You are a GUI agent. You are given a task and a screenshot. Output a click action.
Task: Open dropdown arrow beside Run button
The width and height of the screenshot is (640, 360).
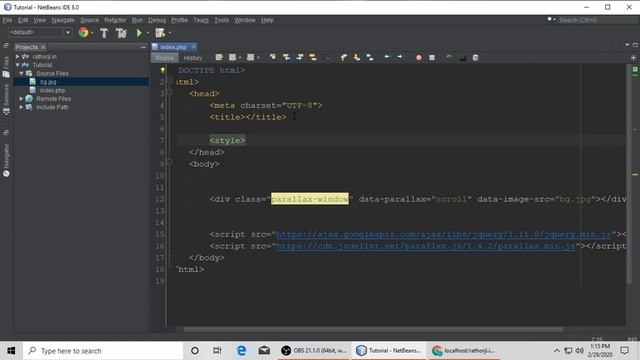(x=148, y=33)
